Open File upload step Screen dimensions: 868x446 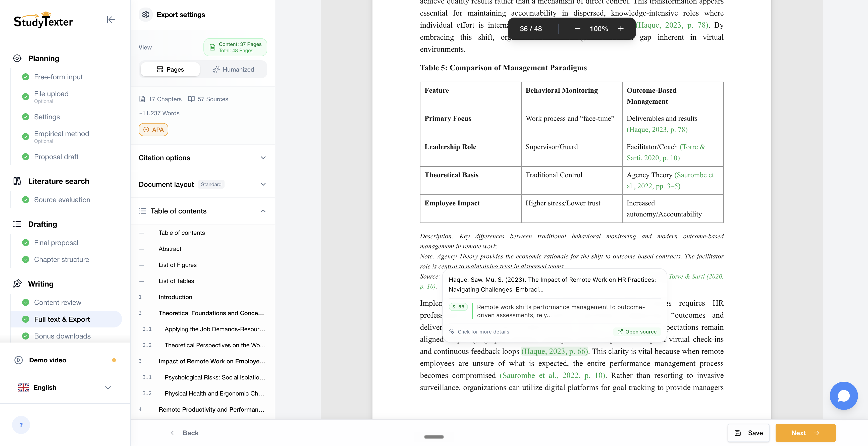point(51,97)
